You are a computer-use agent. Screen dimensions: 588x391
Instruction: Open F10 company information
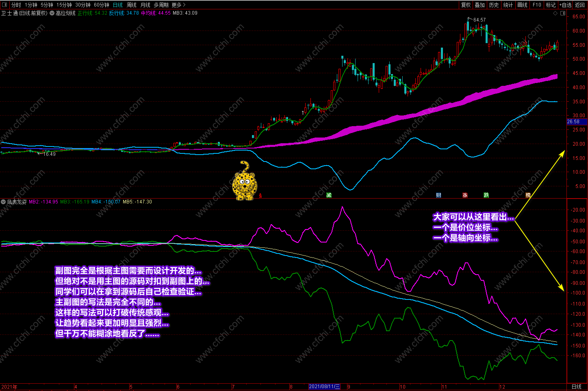[537, 5]
